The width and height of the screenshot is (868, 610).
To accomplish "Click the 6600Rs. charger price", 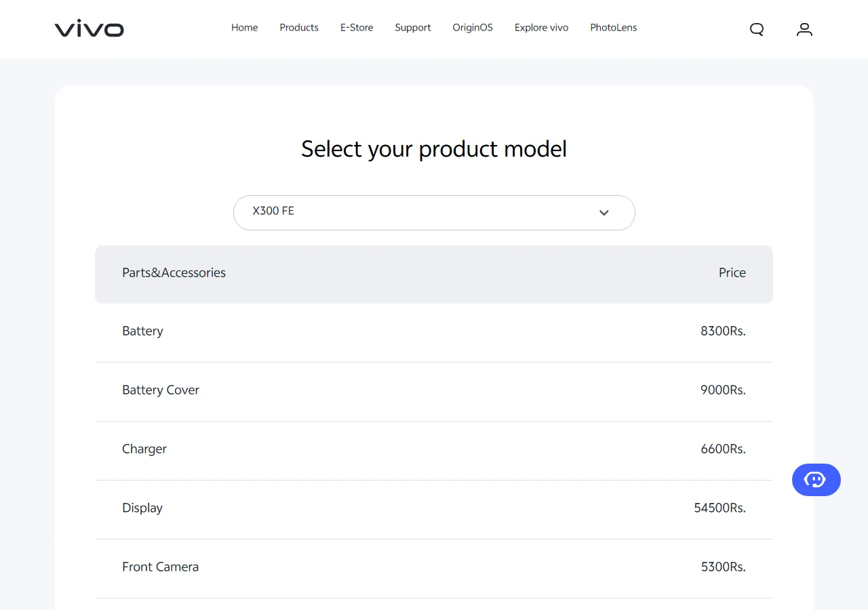I will click(723, 449).
